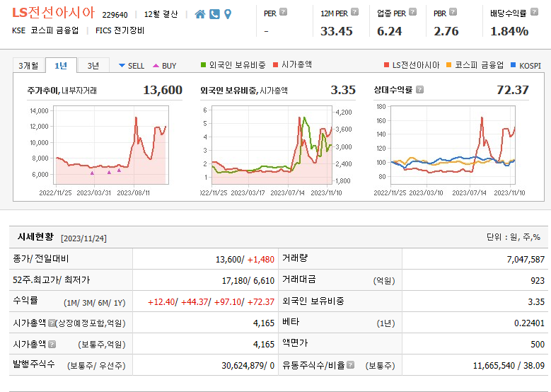The image size is (551, 392).
Task: Click the map location pin icon
Action: point(228,14)
